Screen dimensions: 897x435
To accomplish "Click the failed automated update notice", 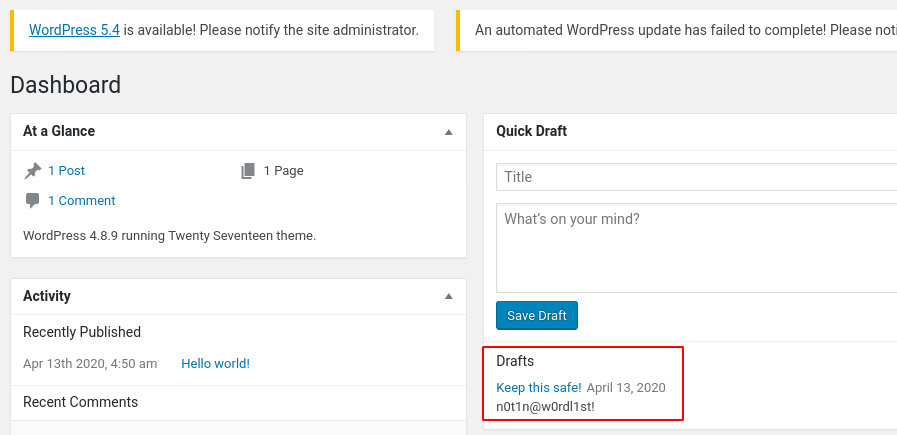I will (x=678, y=30).
